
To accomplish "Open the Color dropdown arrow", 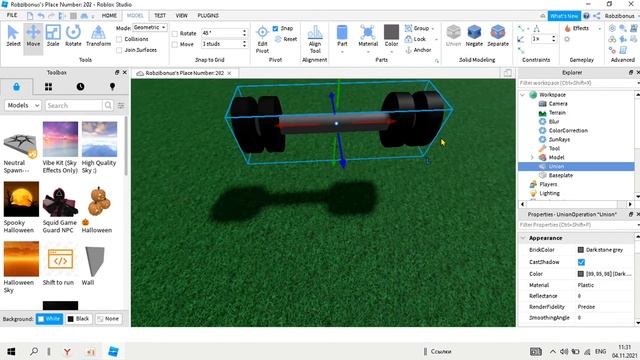I will click(x=391, y=52).
